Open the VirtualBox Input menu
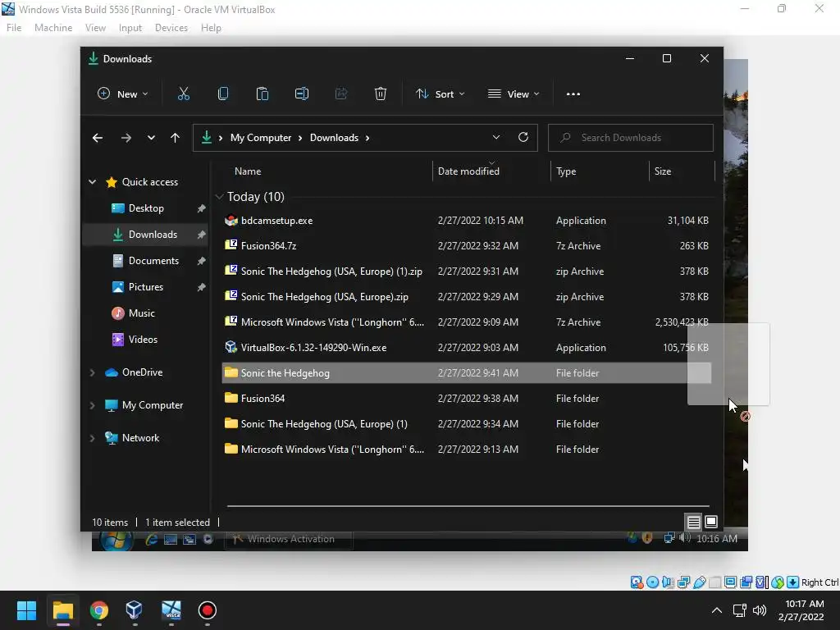Screen dimensions: 840x630 tap(130, 28)
